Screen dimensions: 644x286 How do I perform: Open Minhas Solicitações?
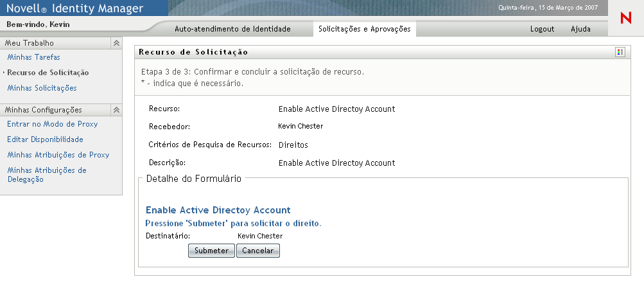click(42, 88)
